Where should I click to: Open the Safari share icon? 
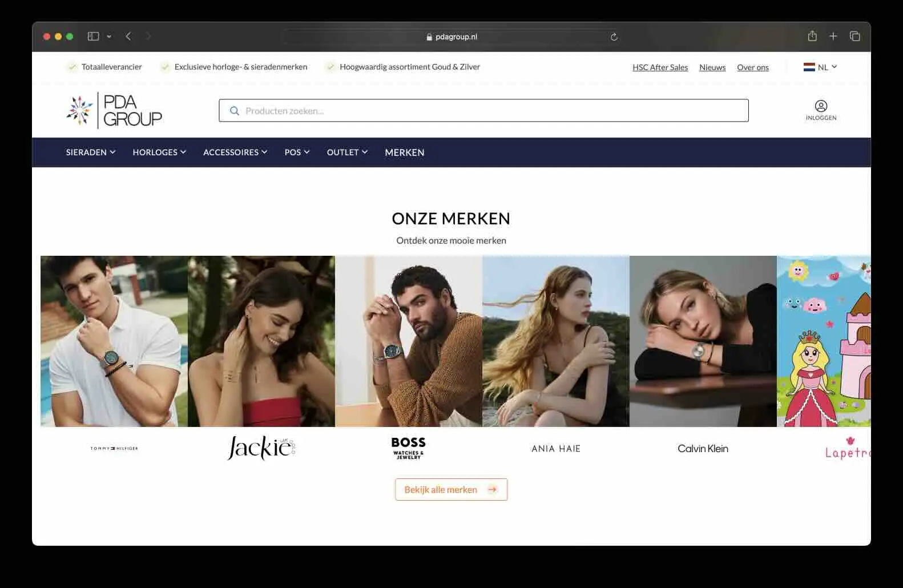point(812,36)
